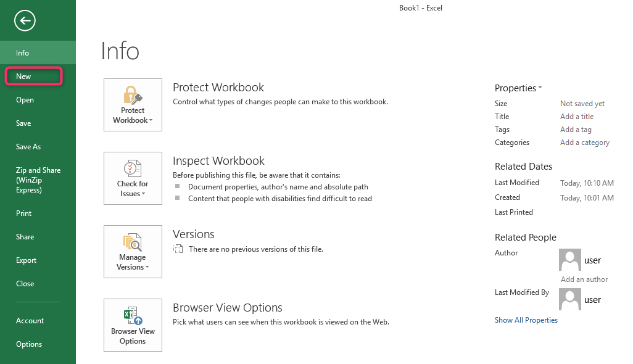This screenshot has height=364, width=633.
Task: Click the back arrow circle icon
Action: pos(25,21)
